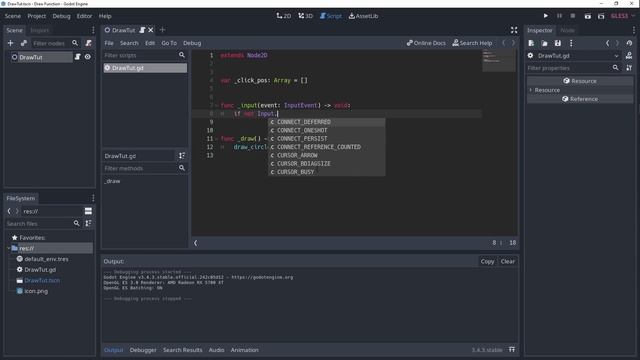Open the Debugger bottom panel
This screenshot has height=360, width=640.
point(143,350)
